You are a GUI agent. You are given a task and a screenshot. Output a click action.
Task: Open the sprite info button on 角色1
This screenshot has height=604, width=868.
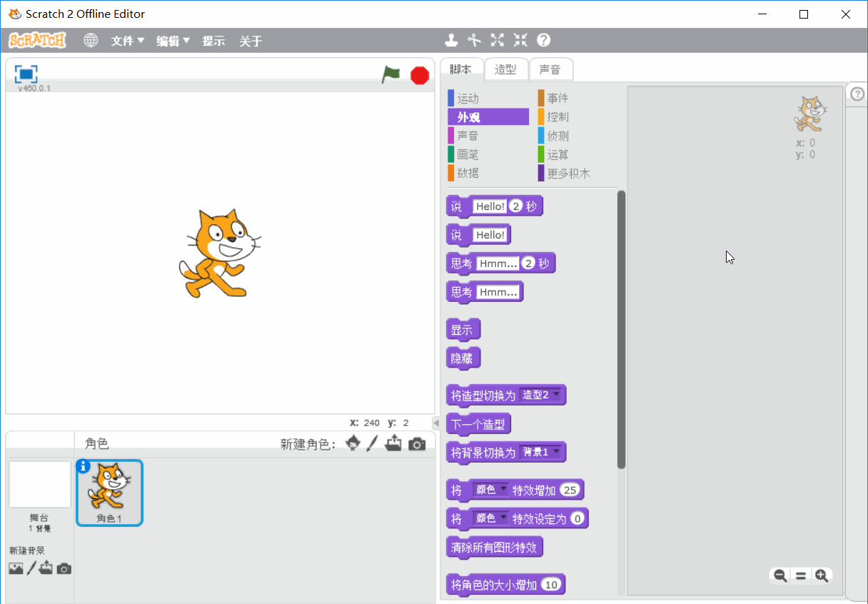(83, 466)
